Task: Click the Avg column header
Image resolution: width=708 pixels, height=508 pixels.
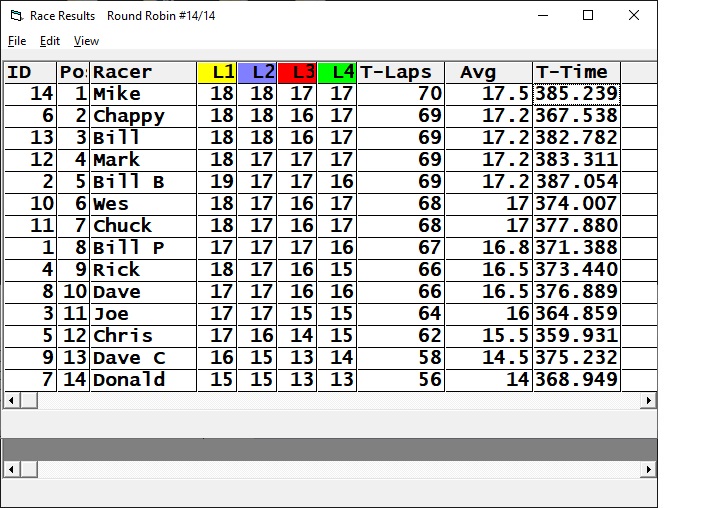Action: point(488,72)
